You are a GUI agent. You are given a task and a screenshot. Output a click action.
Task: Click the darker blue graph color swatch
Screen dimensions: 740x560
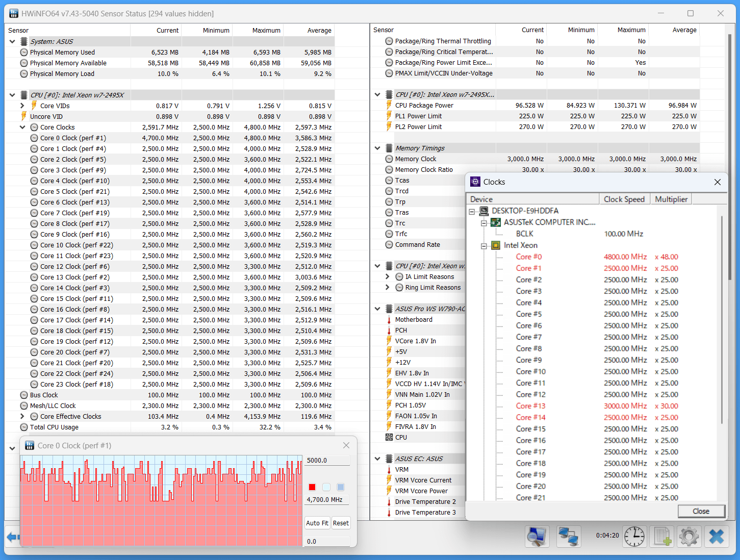click(x=341, y=487)
